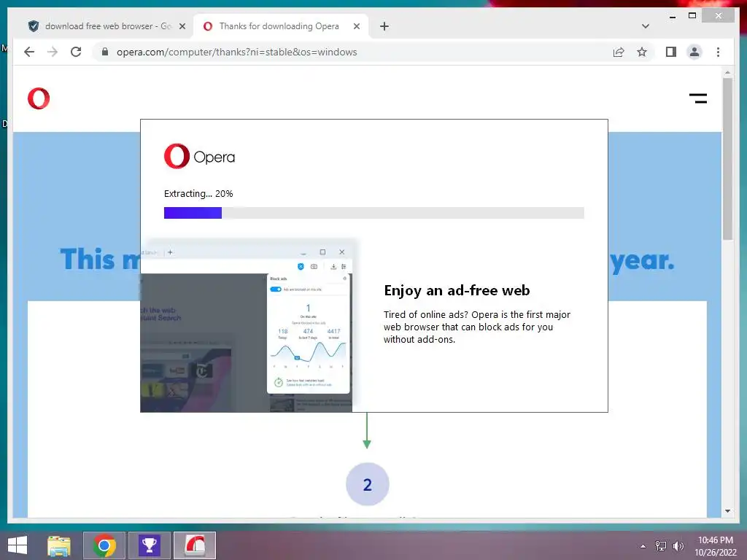Image resolution: width=747 pixels, height=560 pixels.
Task: Show hidden system tray icons
Action: pos(643,546)
